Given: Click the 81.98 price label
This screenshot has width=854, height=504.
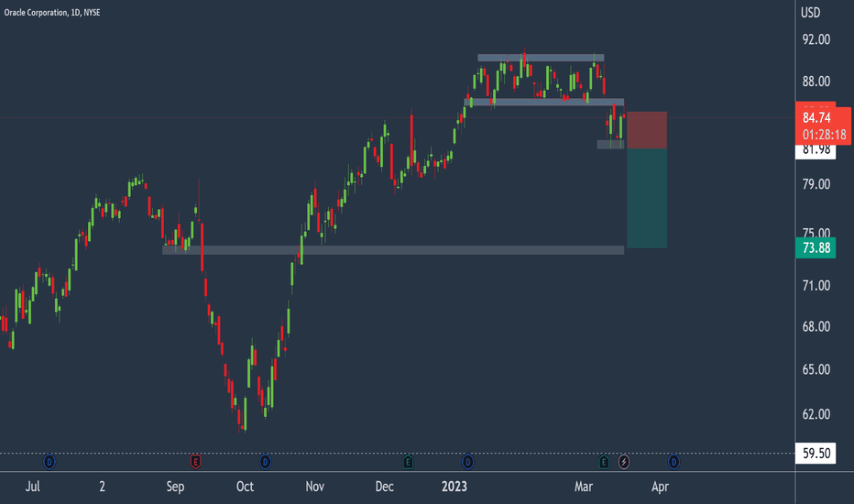Looking at the screenshot, I should [816, 150].
